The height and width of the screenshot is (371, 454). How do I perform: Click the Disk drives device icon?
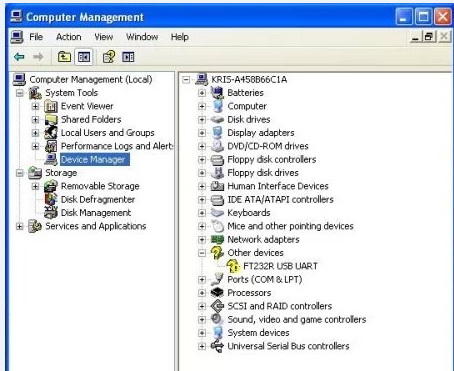(217, 119)
